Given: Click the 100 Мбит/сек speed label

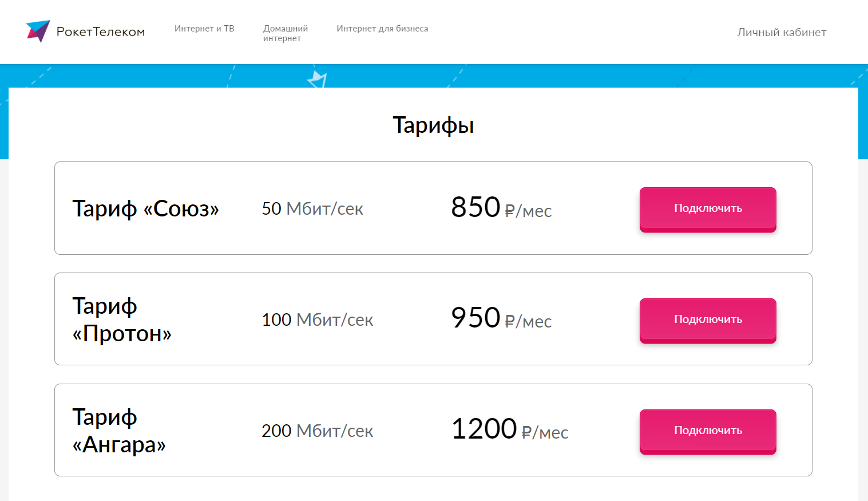Looking at the screenshot, I should pyautogui.click(x=317, y=320).
